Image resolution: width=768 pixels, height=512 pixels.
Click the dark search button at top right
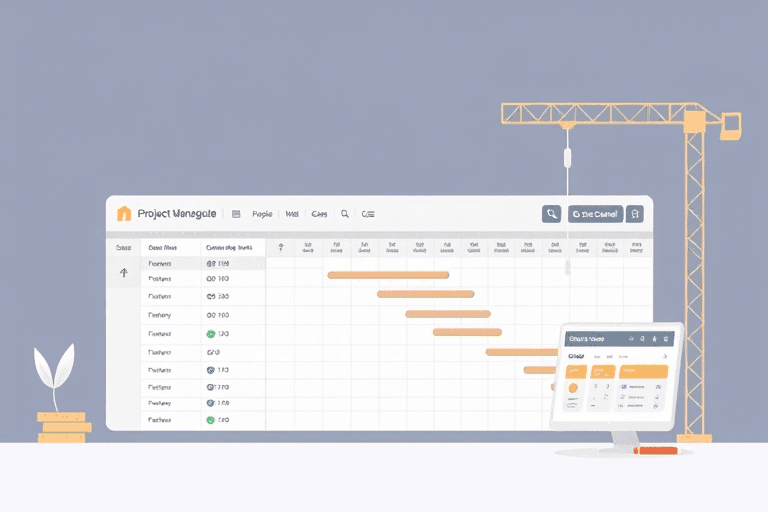tap(551, 214)
